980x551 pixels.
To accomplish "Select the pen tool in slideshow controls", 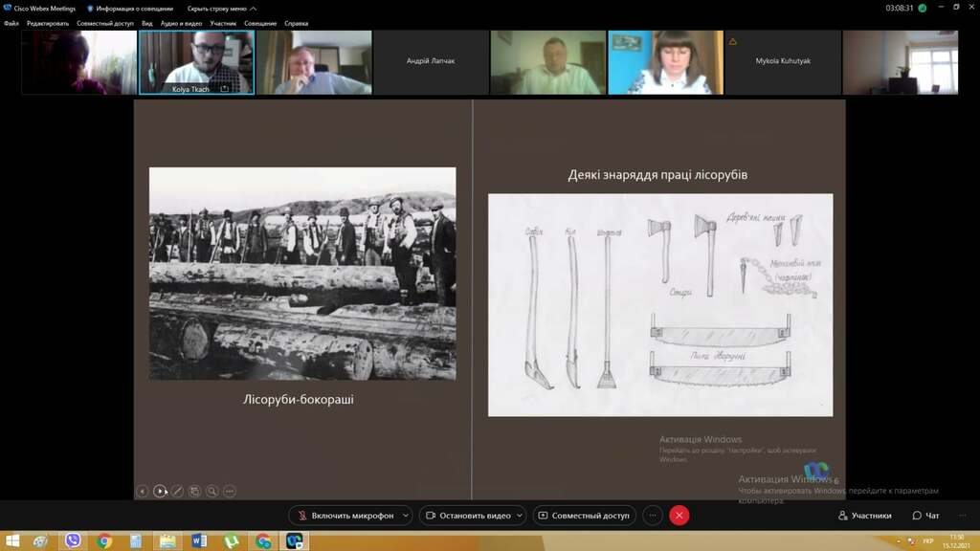I will (177, 491).
